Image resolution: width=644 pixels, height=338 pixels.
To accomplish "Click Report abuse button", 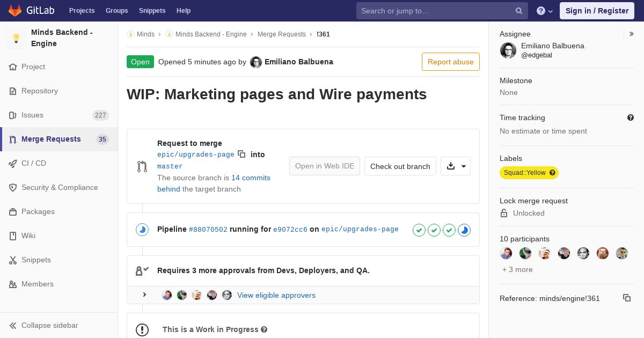I will point(451,62).
